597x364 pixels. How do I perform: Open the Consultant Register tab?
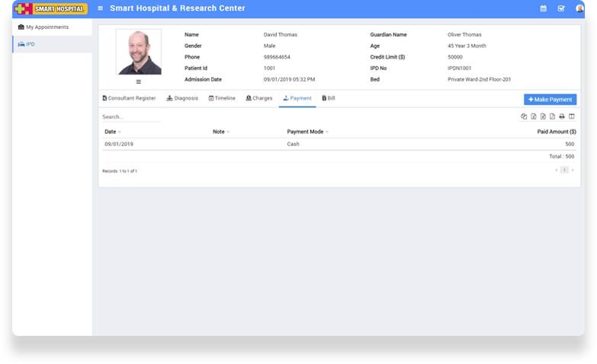click(129, 98)
